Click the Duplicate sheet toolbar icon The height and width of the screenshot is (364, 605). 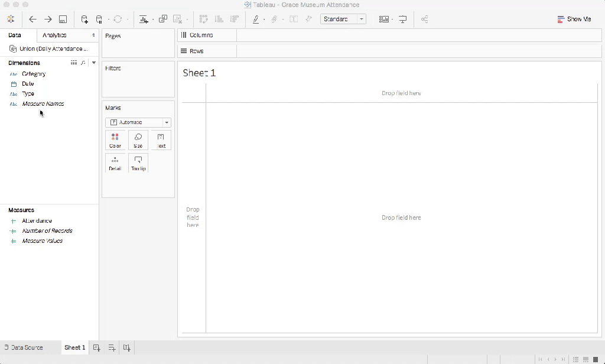[162, 19]
